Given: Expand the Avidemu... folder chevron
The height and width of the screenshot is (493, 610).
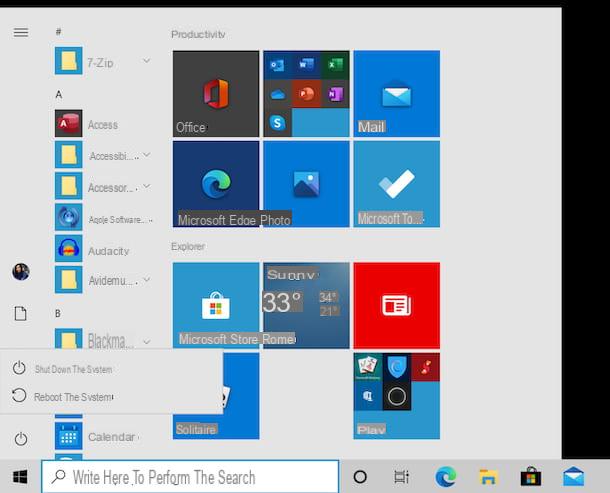Looking at the screenshot, I should point(146,279).
